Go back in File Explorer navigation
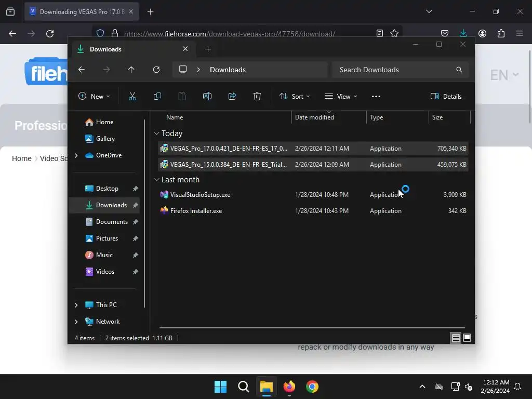 (82, 70)
